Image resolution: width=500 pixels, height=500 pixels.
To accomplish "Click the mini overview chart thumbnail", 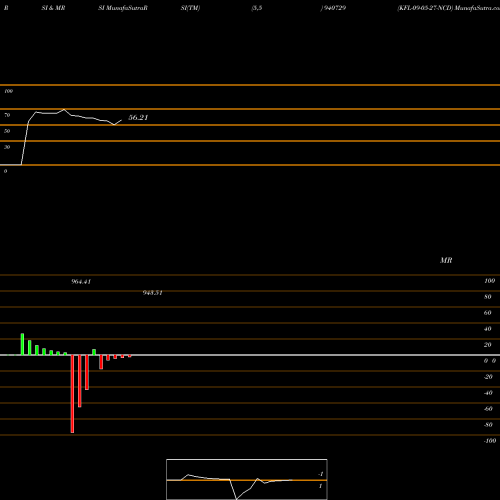I will pos(247,479).
